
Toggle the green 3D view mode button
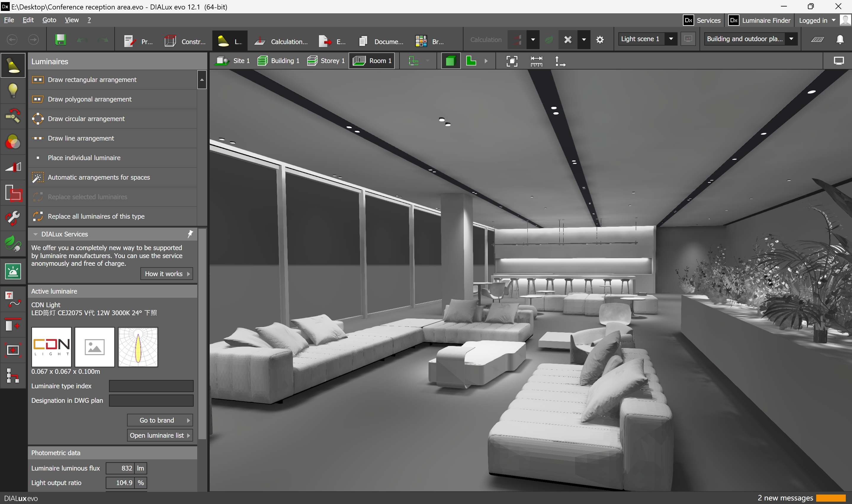tap(450, 61)
